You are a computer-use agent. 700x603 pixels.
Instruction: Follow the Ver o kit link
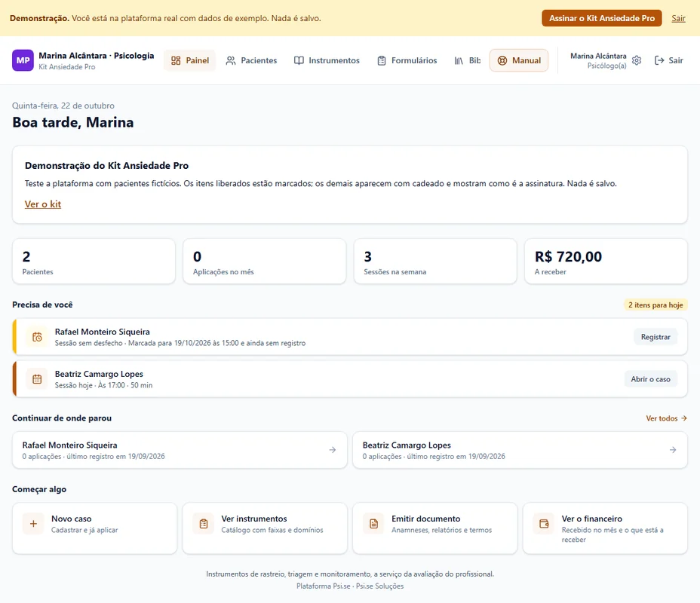click(x=43, y=204)
